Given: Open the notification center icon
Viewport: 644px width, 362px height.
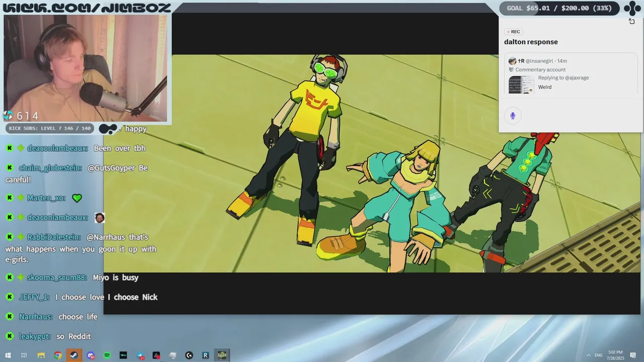Looking at the screenshot, I should [633, 355].
